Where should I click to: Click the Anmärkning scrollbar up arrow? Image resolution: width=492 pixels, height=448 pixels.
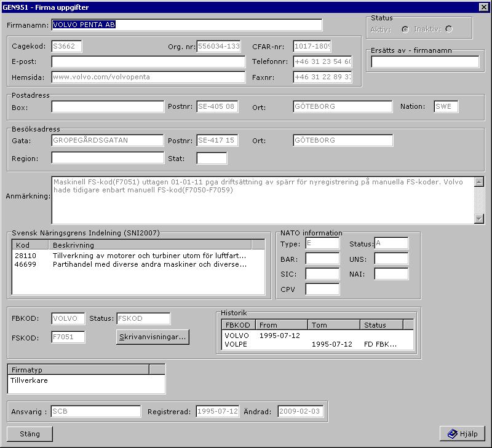[x=479, y=182]
